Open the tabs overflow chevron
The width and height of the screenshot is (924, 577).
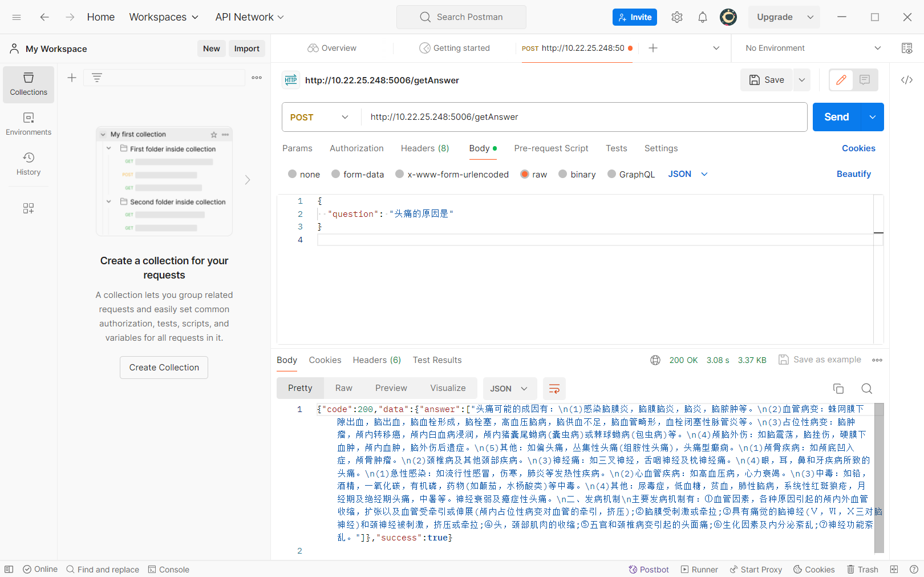click(x=716, y=48)
